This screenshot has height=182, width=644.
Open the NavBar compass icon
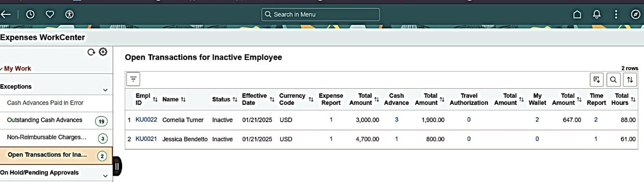(635, 14)
